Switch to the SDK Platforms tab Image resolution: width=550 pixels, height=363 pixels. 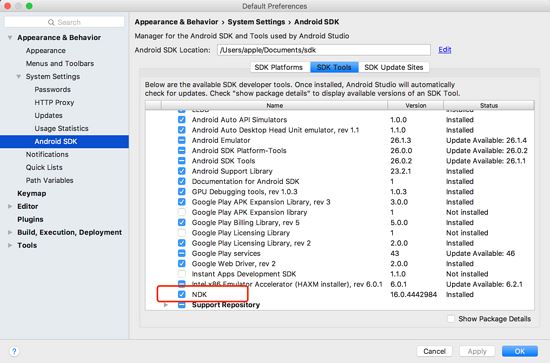click(280, 67)
